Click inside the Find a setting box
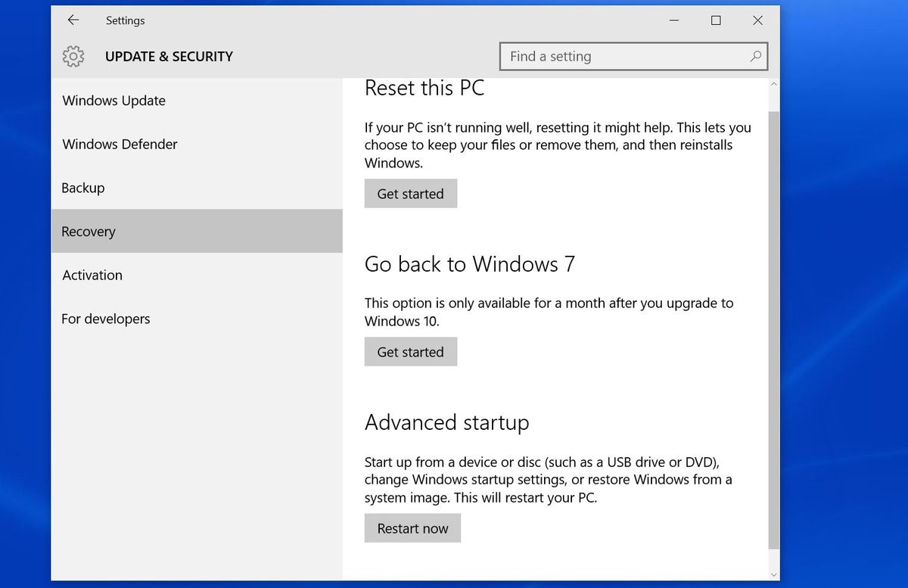 click(x=620, y=56)
